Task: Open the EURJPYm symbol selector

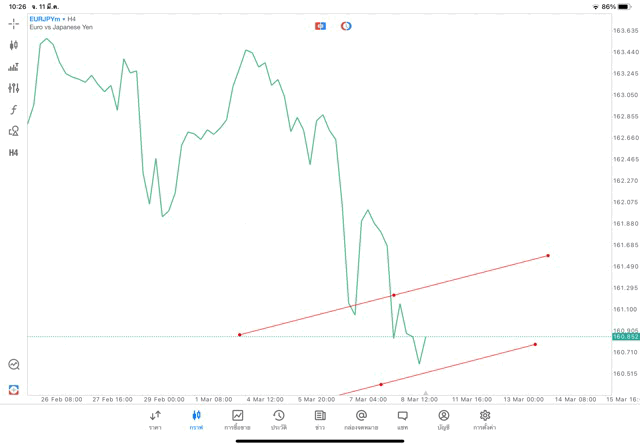Action: coord(46,19)
